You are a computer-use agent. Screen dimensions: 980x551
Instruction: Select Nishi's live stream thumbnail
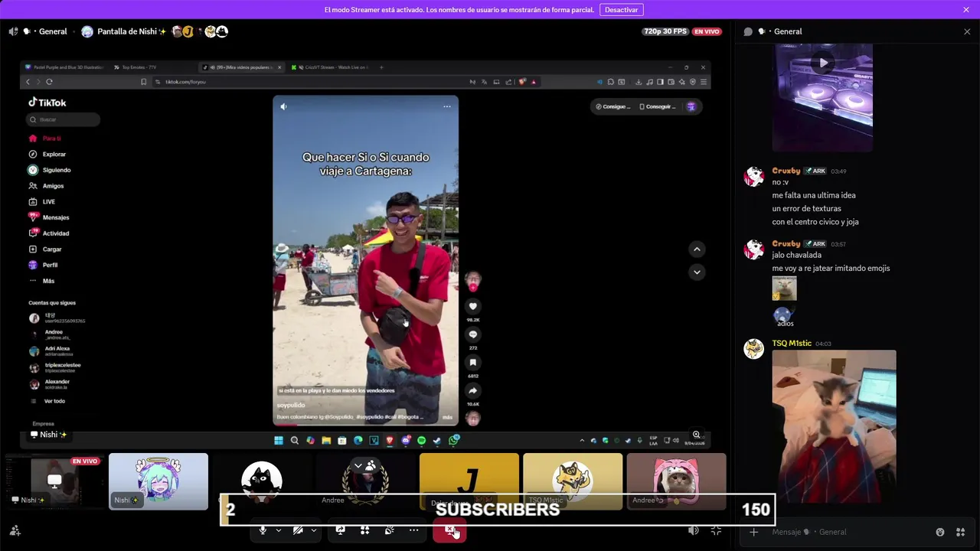(x=54, y=481)
